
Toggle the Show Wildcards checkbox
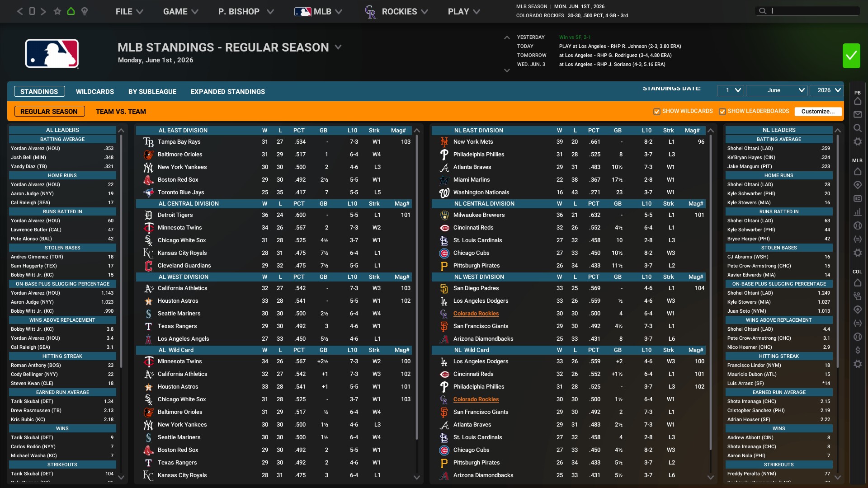[x=657, y=112]
